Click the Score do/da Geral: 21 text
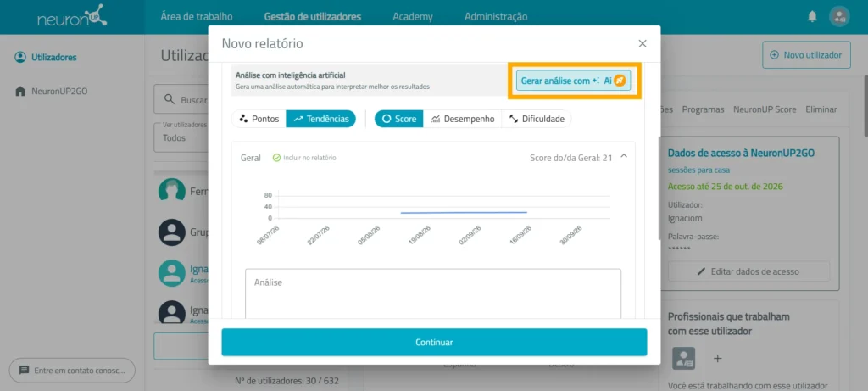868x391 pixels. [x=570, y=158]
